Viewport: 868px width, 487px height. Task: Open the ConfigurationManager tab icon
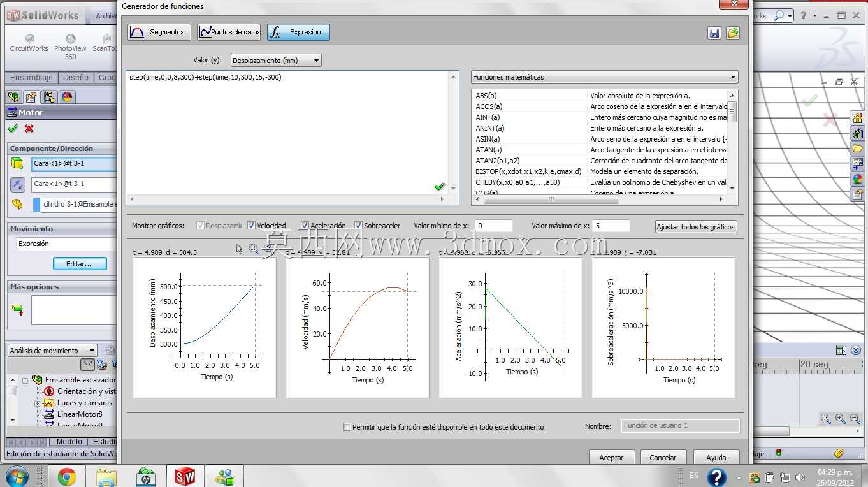[x=48, y=97]
